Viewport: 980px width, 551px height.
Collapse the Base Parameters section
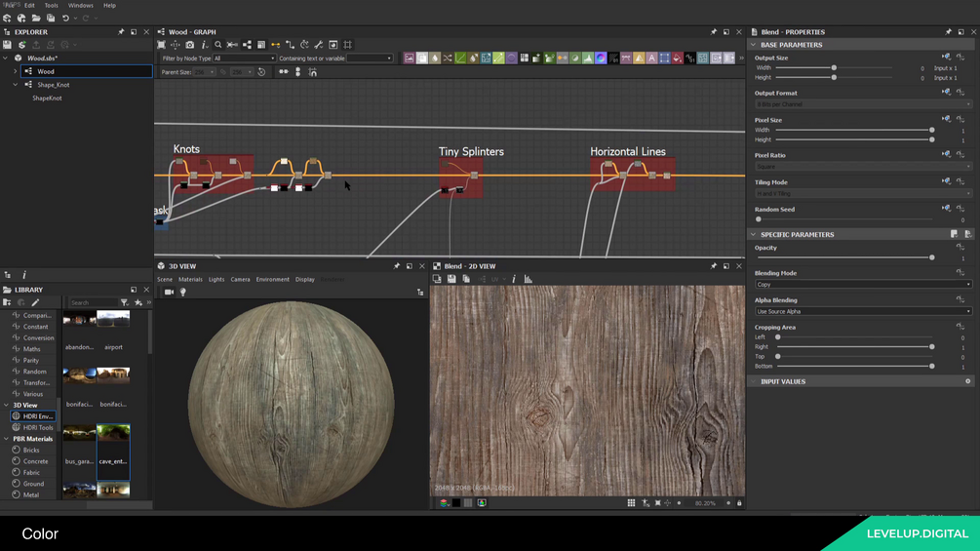click(753, 45)
